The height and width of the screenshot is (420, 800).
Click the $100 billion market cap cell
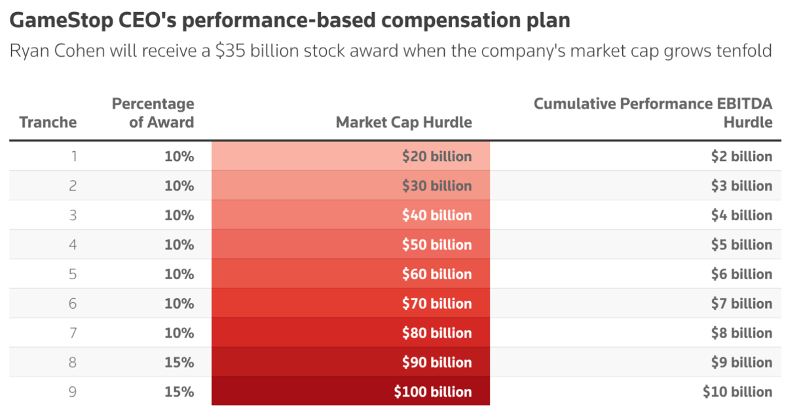click(x=351, y=391)
